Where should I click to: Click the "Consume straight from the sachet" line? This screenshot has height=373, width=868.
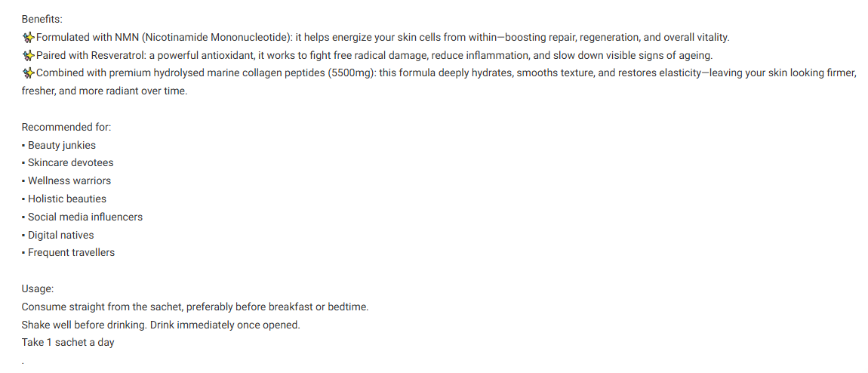(195, 307)
